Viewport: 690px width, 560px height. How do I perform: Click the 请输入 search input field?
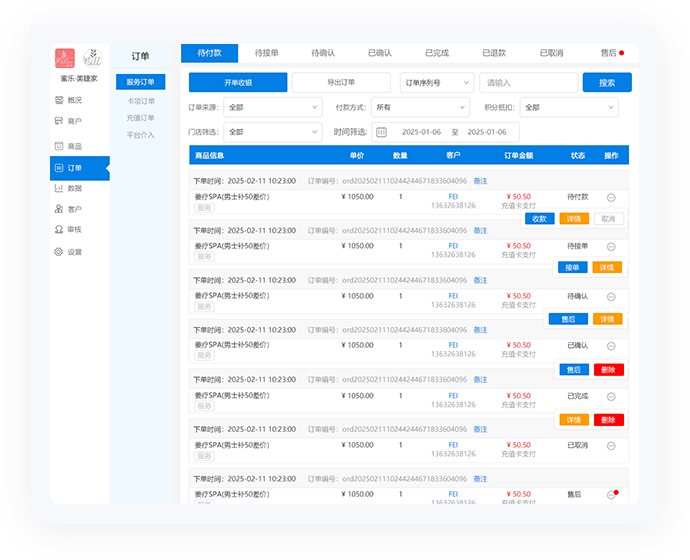point(527,83)
